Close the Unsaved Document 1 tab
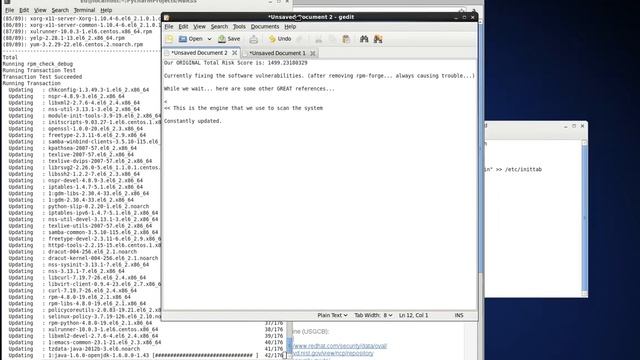Viewport: 640px width, 360px height. [x=313, y=53]
